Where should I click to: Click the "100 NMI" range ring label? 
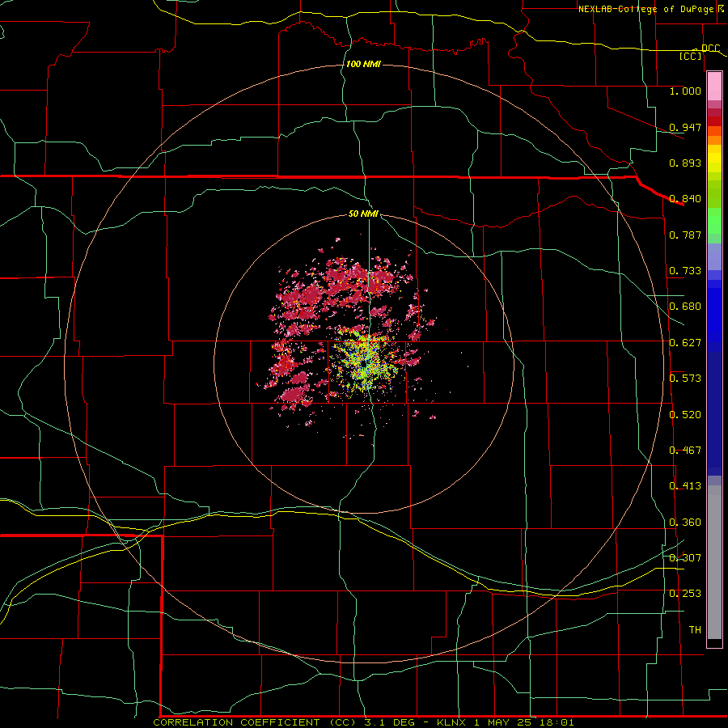363,64
